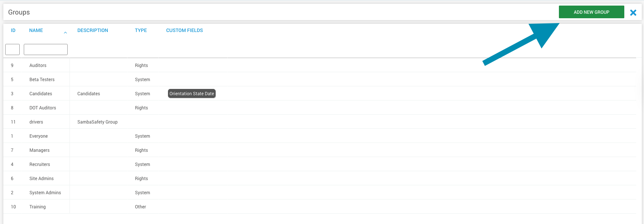Select the Managers group
This screenshot has height=224, width=644.
39,150
